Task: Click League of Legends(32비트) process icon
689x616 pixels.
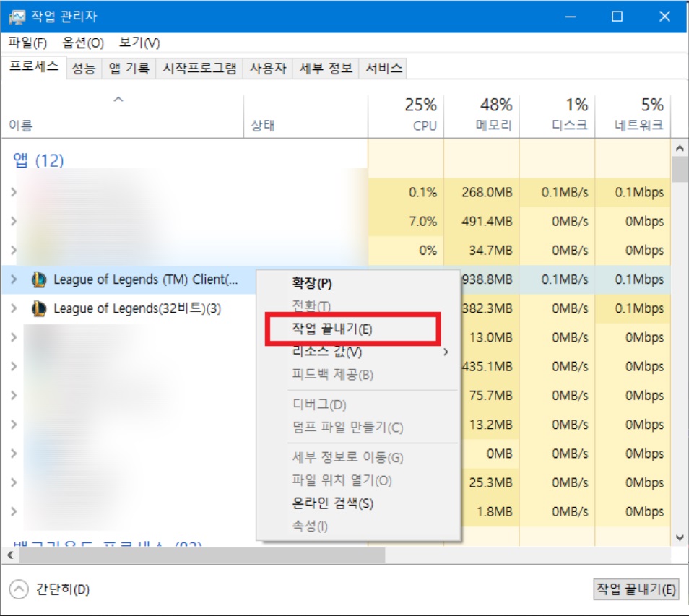Action: pos(39,309)
